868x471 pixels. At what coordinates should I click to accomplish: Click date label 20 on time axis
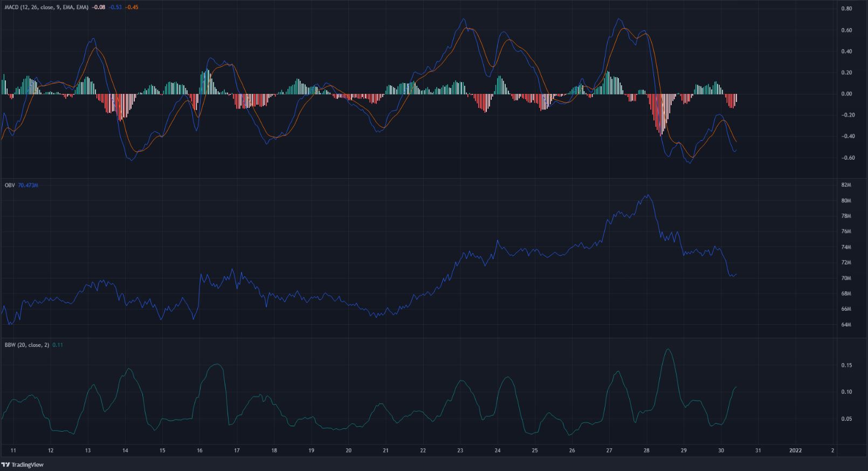(348, 450)
